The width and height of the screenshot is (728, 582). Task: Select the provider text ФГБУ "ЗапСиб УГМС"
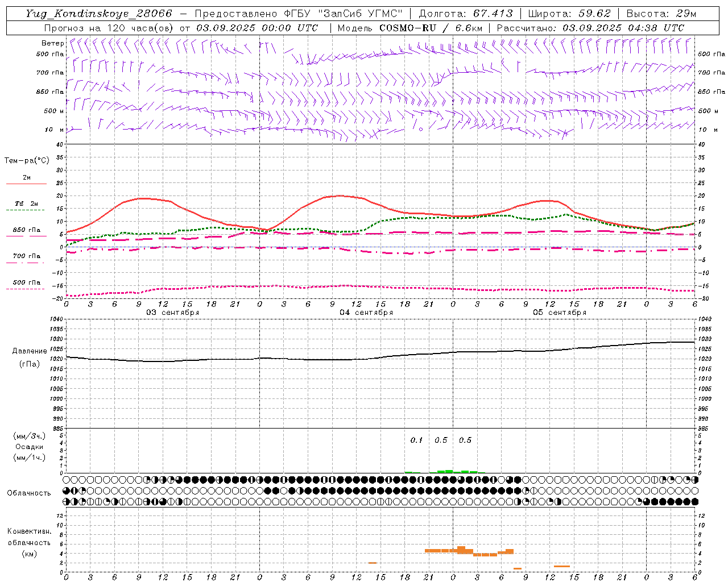tap(343, 14)
